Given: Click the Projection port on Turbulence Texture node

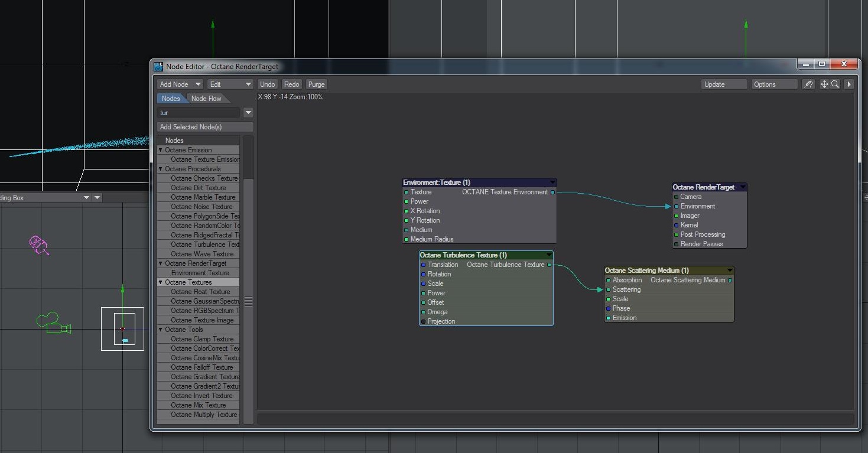Looking at the screenshot, I should pyautogui.click(x=423, y=321).
